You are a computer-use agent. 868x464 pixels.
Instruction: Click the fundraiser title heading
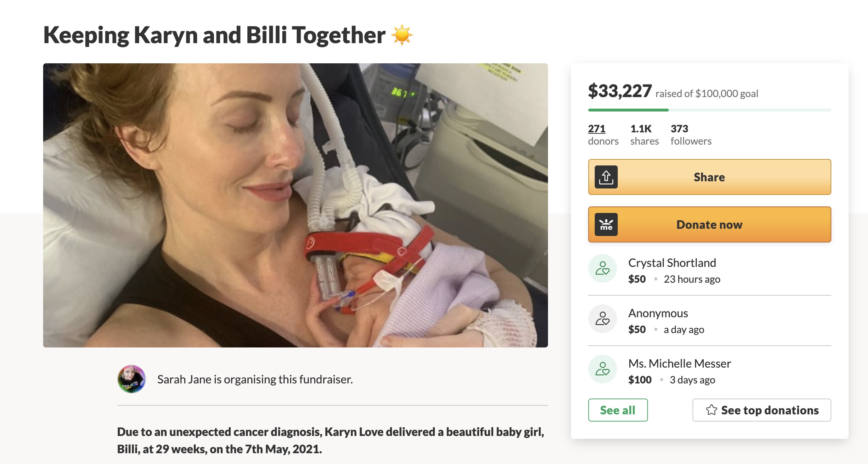tap(214, 35)
